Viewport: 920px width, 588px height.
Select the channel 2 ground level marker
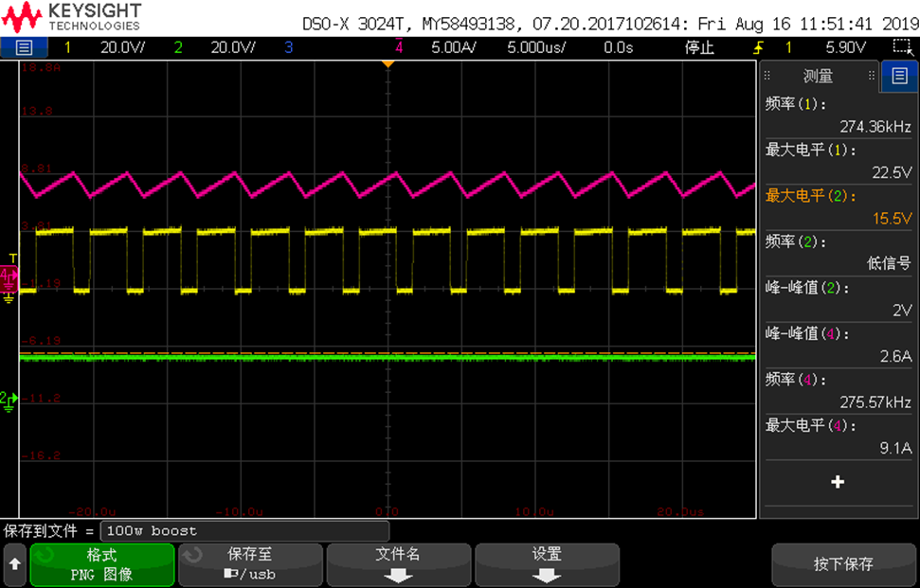point(9,401)
